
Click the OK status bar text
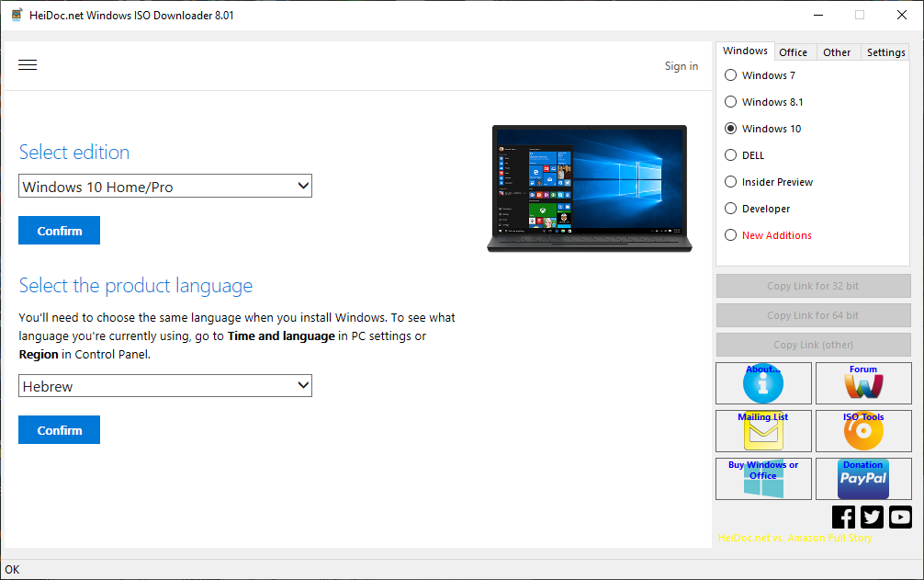pos(12,569)
